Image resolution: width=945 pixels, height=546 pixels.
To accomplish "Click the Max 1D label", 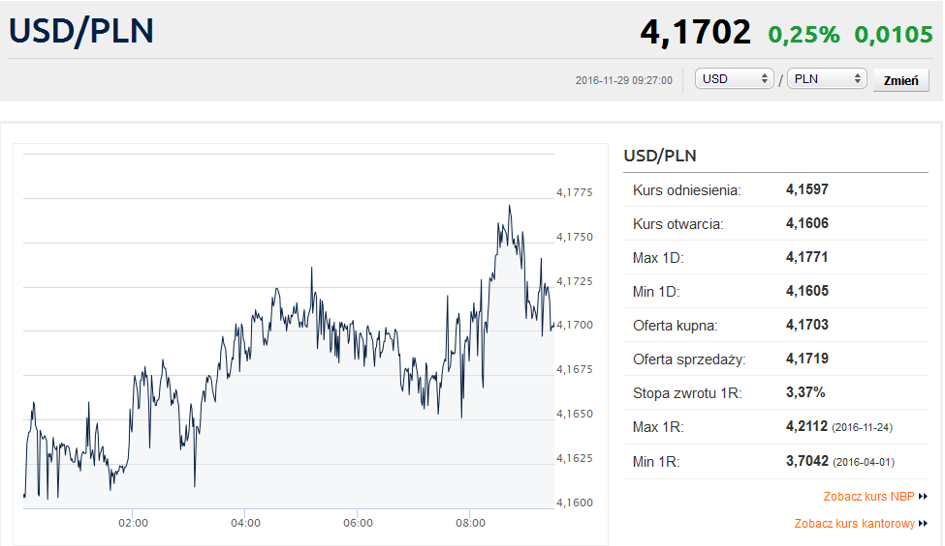I will pyautogui.click(x=658, y=258).
